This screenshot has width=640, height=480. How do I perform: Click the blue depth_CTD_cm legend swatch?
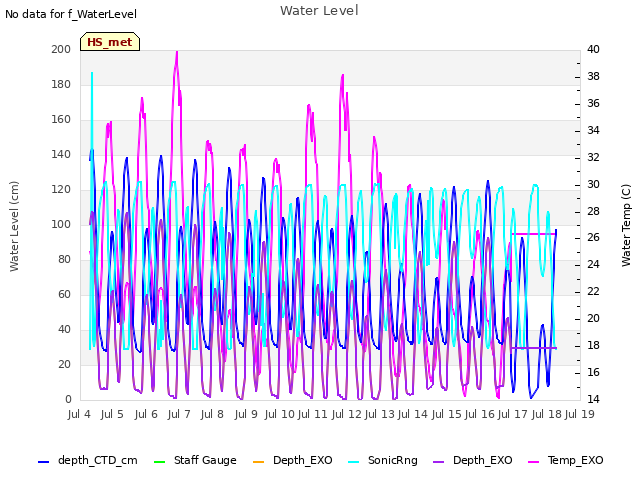click(x=43, y=462)
